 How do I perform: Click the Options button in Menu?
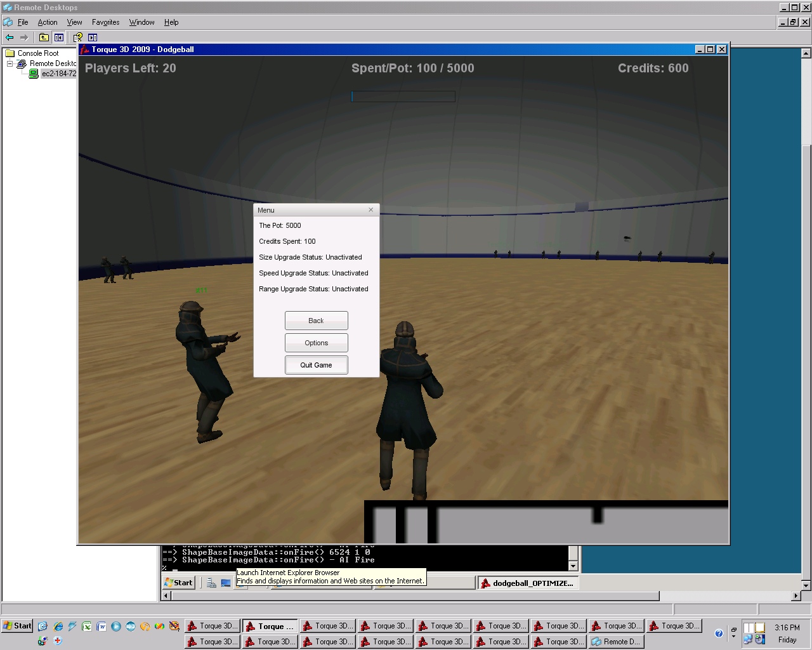coord(316,343)
